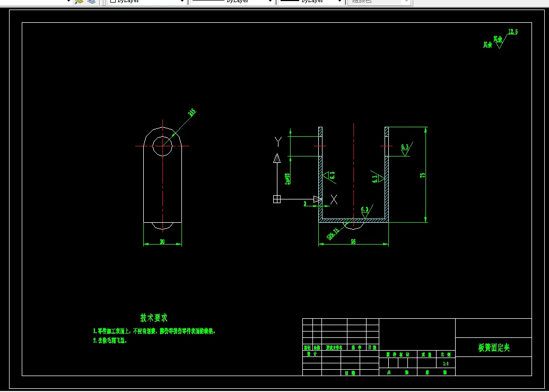Select the X axis label letter
This screenshot has height=392, width=549.
(x=334, y=200)
